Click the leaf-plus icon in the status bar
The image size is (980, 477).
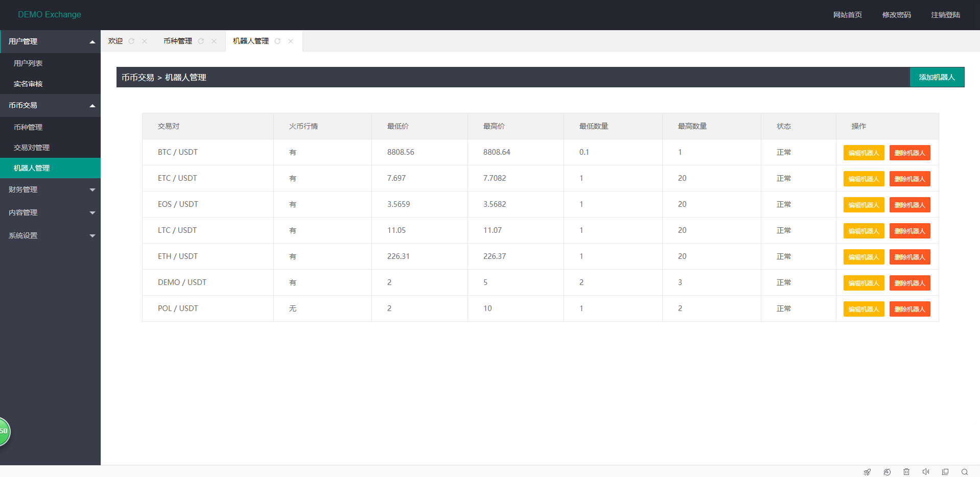point(887,472)
